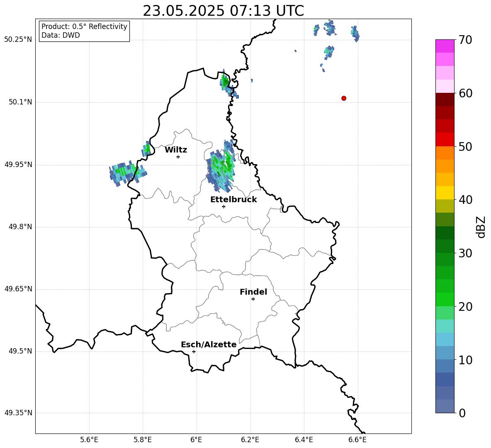The height and width of the screenshot is (448, 491).
Task: Click the Findel station label
Action: click(x=253, y=292)
